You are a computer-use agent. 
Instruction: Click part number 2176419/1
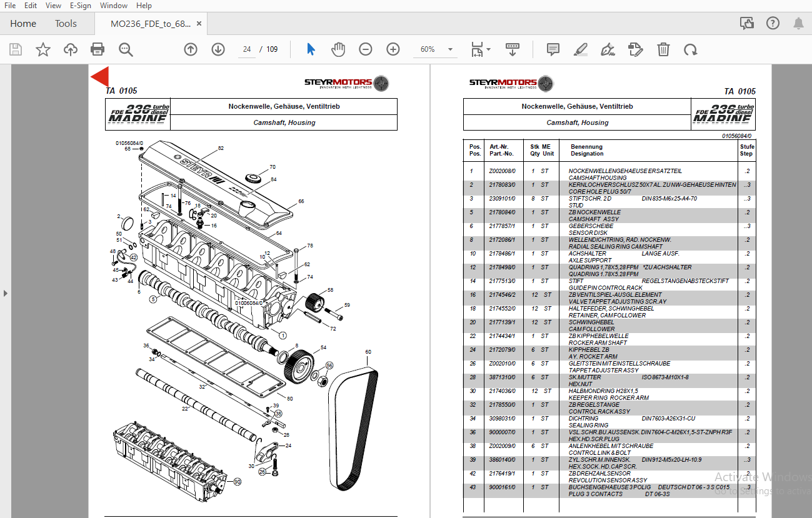click(x=502, y=473)
